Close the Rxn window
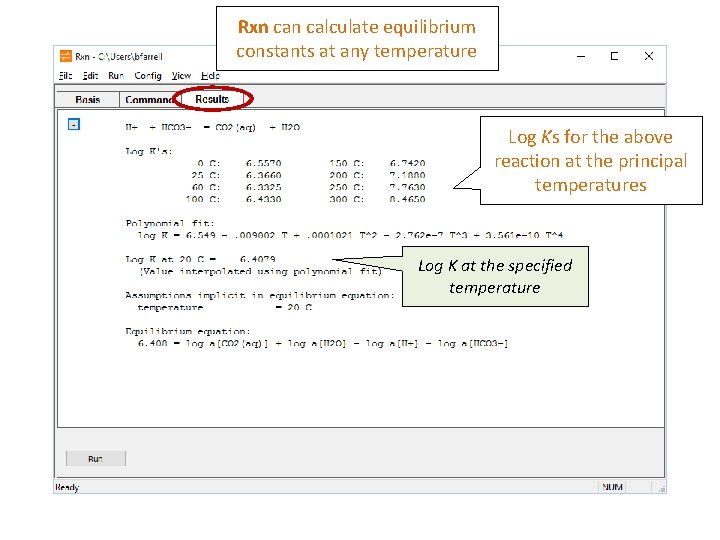The image size is (720, 540). click(649, 56)
